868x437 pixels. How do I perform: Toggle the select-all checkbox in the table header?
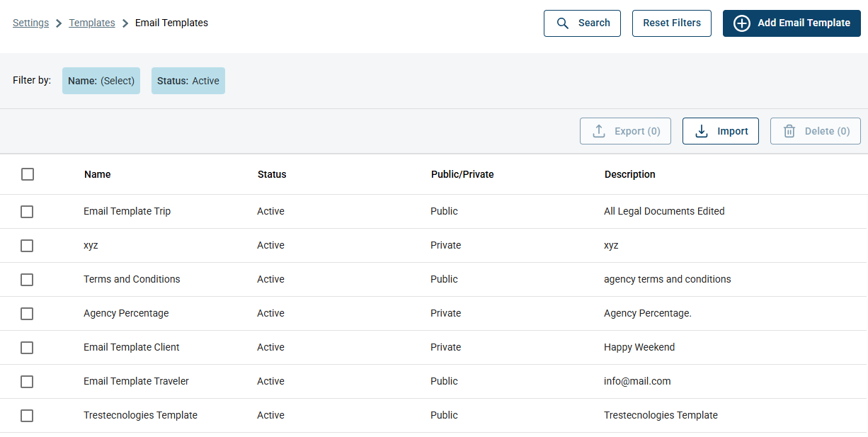pyautogui.click(x=28, y=174)
